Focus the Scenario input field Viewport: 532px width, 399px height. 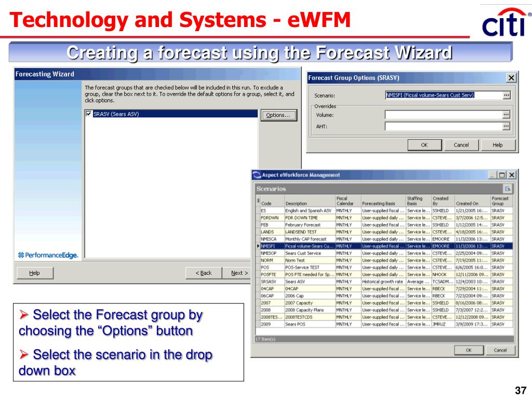pos(444,95)
